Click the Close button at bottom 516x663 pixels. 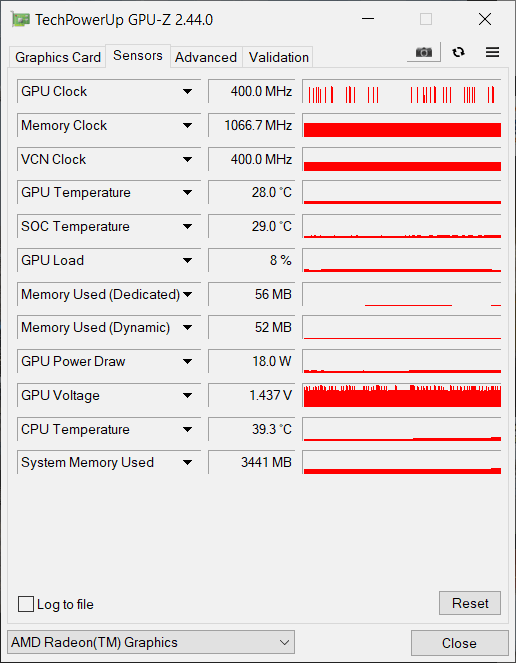459,643
